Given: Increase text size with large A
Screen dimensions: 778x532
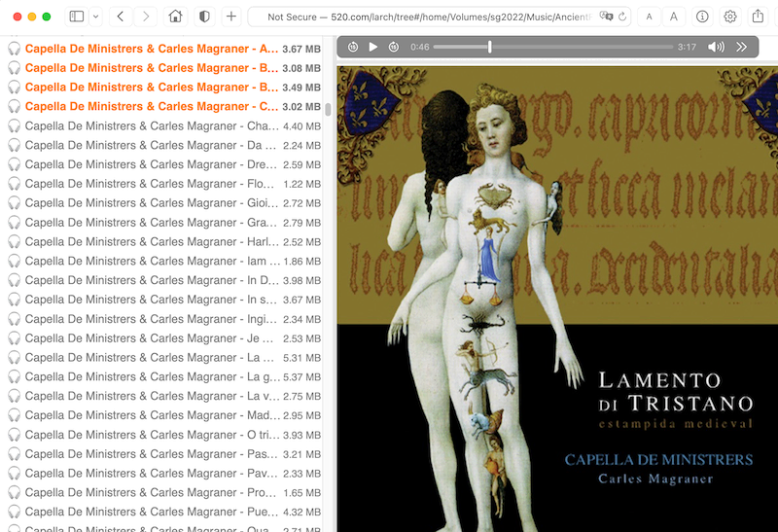Looking at the screenshot, I should pyautogui.click(x=673, y=17).
